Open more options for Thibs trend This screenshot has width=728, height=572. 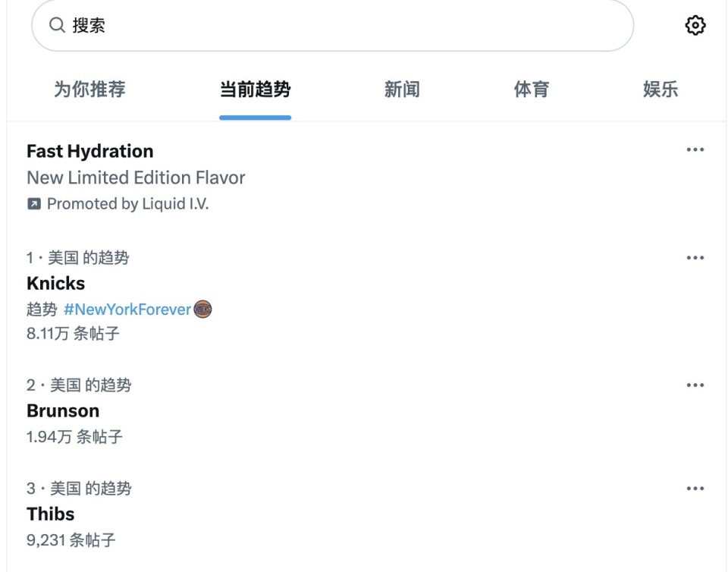pyautogui.click(x=695, y=489)
